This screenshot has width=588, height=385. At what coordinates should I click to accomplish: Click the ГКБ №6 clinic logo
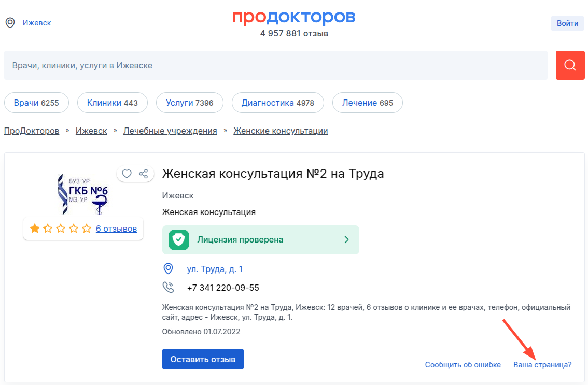click(x=83, y=194)
